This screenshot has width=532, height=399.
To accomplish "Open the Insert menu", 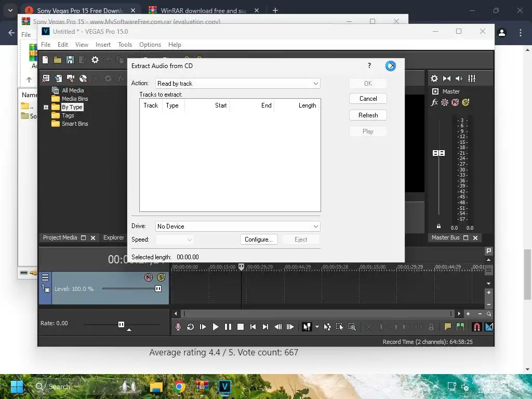I will (103, 45).
